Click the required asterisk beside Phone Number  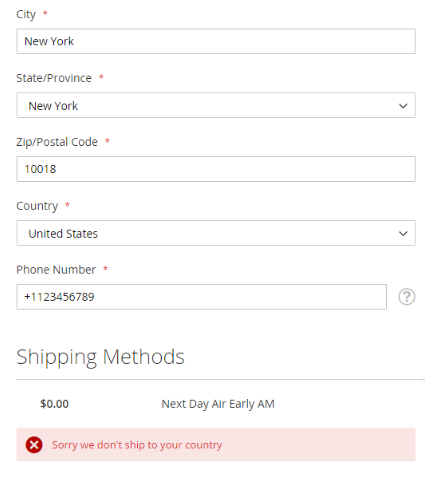pyautogui.click(x=105, y=268)
